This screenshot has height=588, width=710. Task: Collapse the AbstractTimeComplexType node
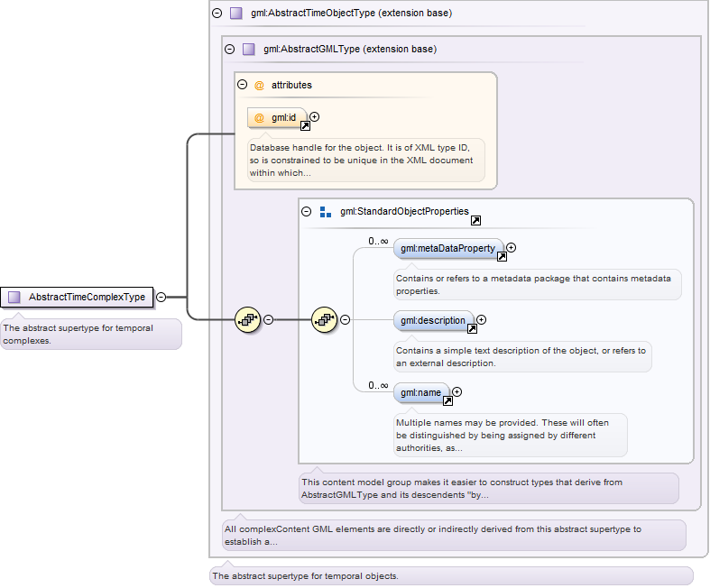[x=161, y=297]
